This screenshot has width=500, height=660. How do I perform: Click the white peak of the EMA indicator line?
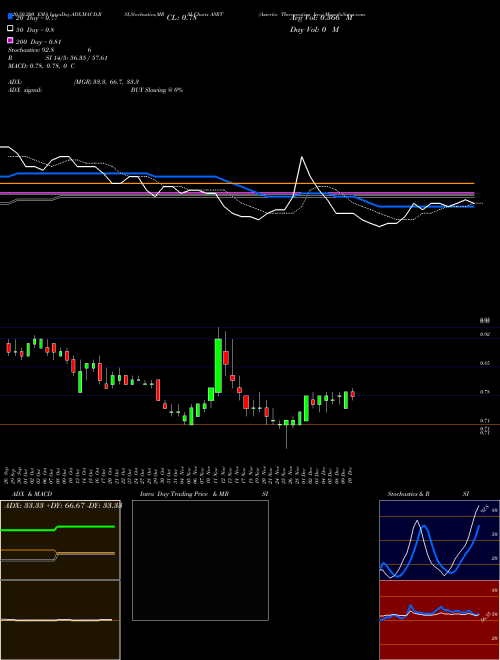[302, 157]
